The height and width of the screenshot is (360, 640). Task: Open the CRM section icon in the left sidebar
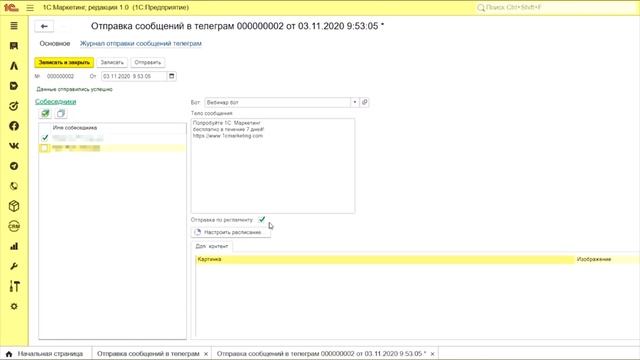pyautogui.click(x=14, y=226)
